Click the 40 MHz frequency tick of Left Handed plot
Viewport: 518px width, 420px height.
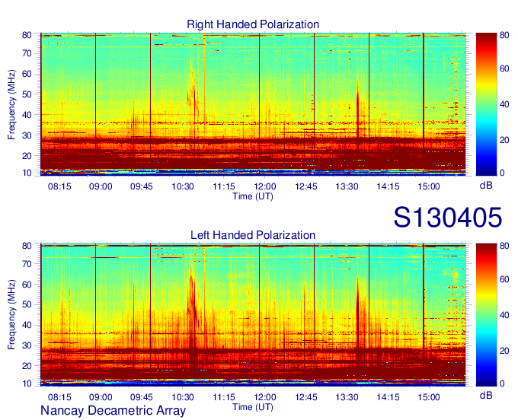click(27, 326)
